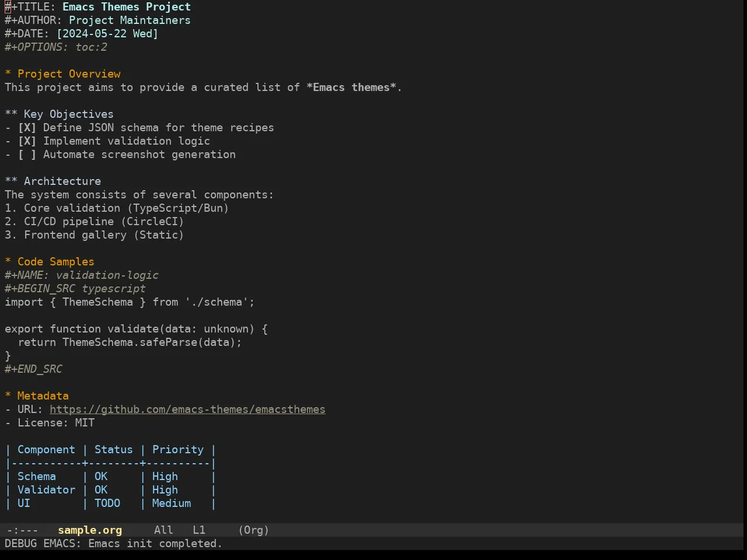Click the 'Validator' table cell
The image size is (747, 560).
pos(46,490)
